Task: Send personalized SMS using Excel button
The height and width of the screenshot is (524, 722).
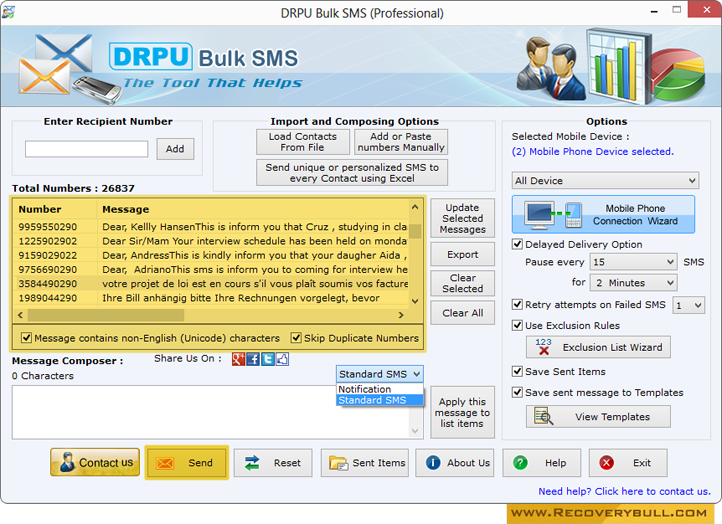Action: point(352,173)
